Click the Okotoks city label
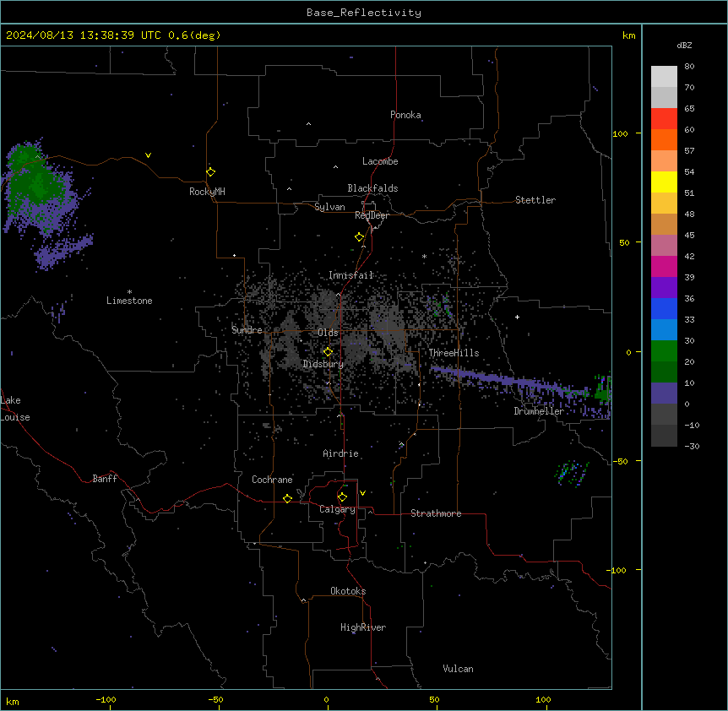728x711 pixels. point(348,591)
